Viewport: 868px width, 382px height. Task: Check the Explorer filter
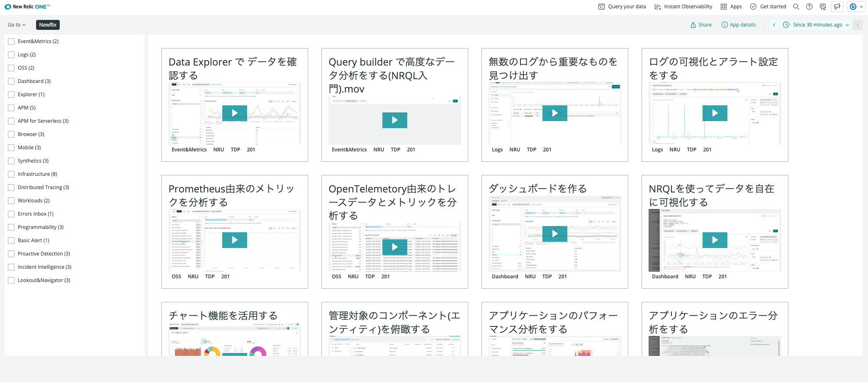click(x=11, y=95)
